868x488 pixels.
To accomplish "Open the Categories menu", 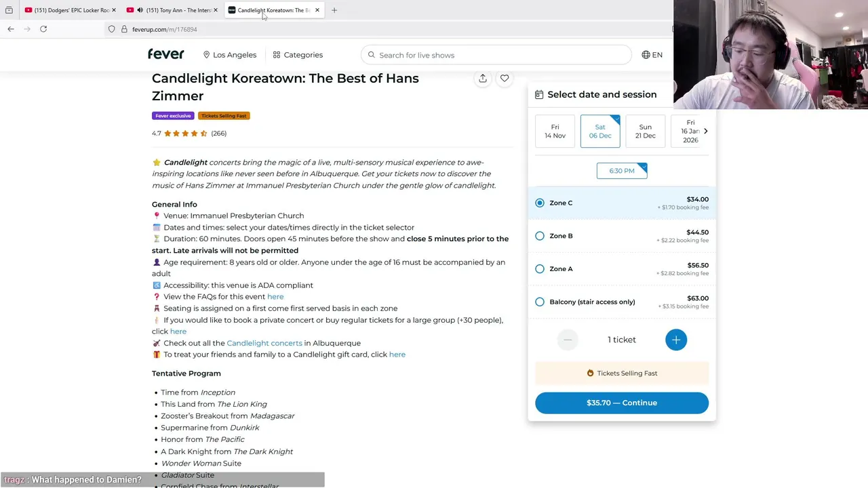I will [x=298, y=55].
